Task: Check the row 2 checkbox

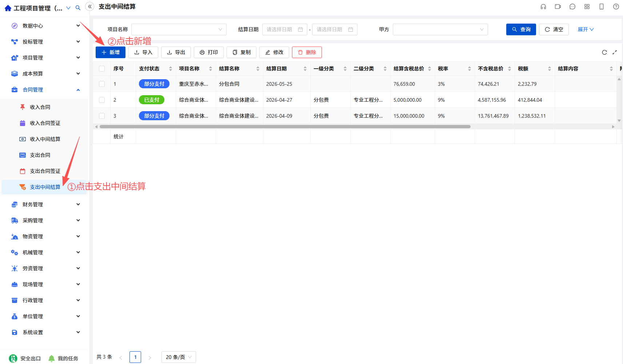Action: click(102, 100)
